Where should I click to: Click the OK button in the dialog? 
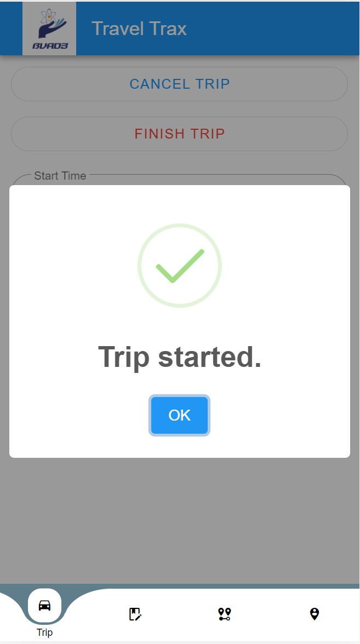coord(179,416)
